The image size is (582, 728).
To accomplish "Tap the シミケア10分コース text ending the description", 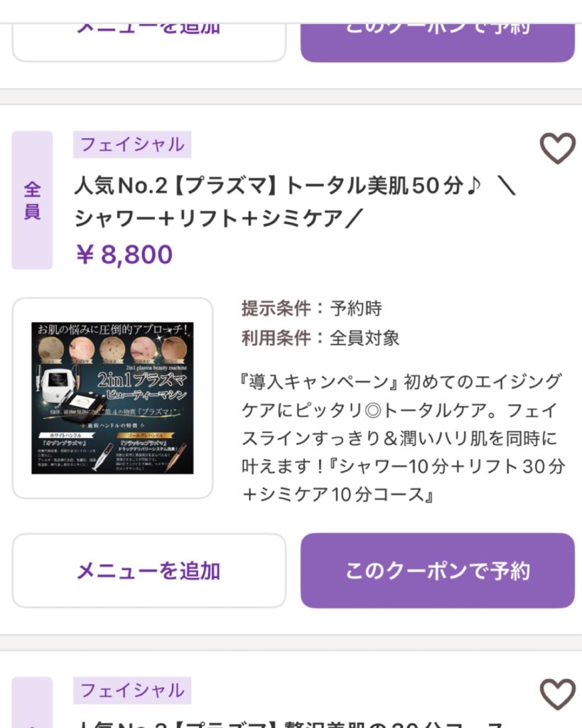I will coord(338,496).
